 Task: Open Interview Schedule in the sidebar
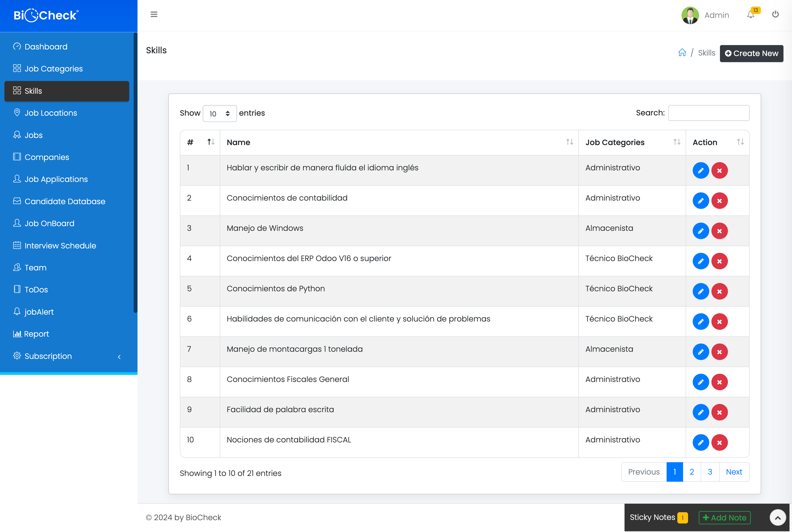67,245
